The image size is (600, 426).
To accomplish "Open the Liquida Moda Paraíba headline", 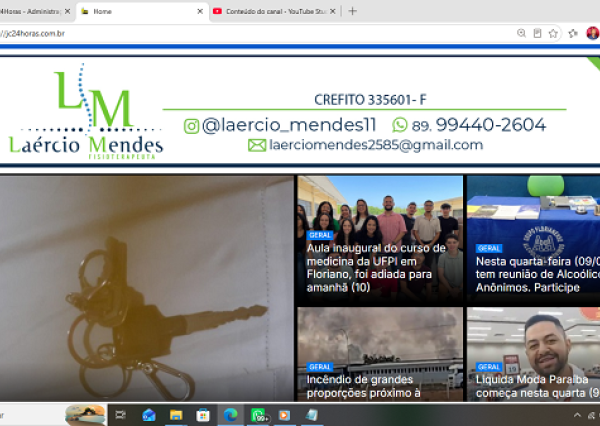I will click(x=538, y=387).
